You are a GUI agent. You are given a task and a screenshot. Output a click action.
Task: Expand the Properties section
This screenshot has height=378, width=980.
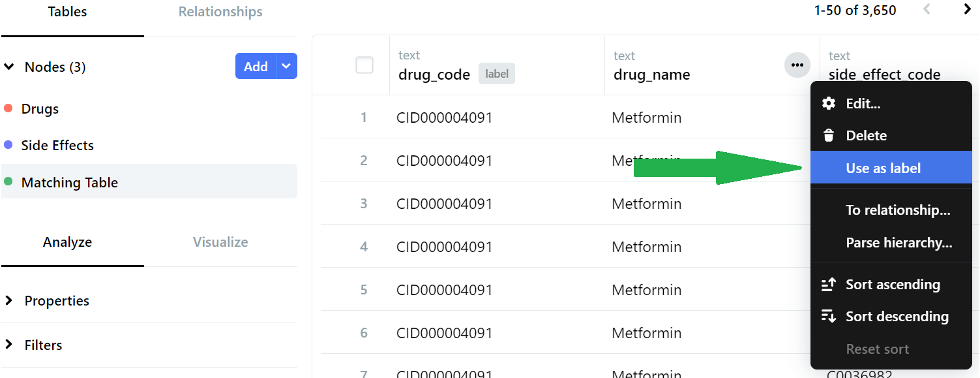pyautogui.click(x=9, y=300)
